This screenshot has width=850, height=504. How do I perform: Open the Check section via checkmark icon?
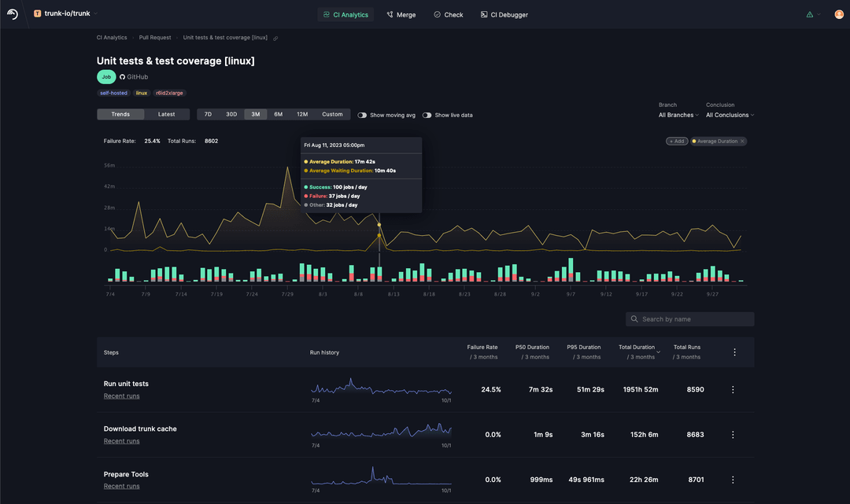(436, 14)
